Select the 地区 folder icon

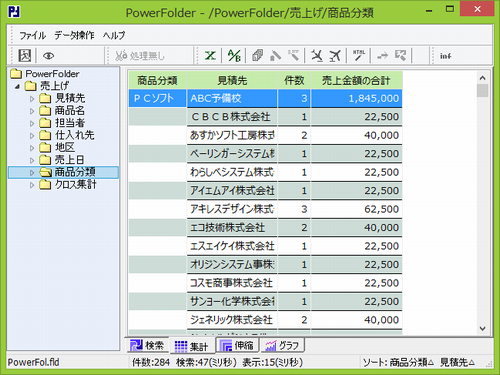[x=45, y=148]
